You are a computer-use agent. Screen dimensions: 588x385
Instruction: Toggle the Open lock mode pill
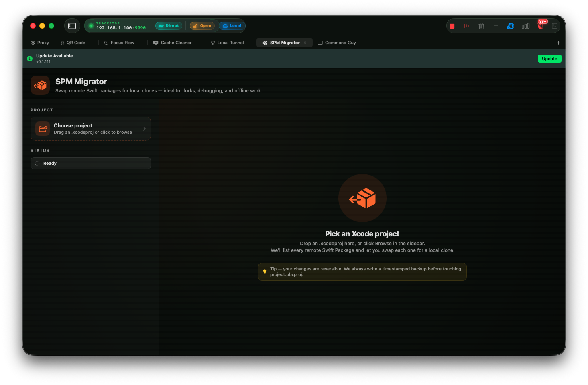point(202,26)
